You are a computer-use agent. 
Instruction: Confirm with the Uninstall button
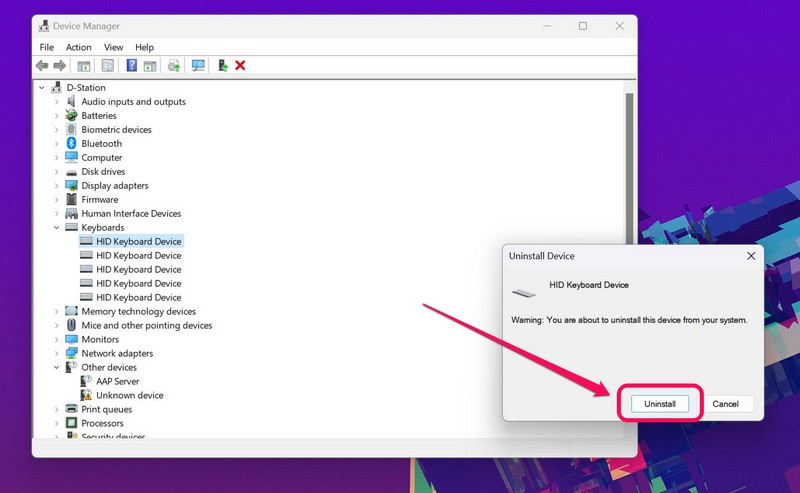tap(660, 404)
